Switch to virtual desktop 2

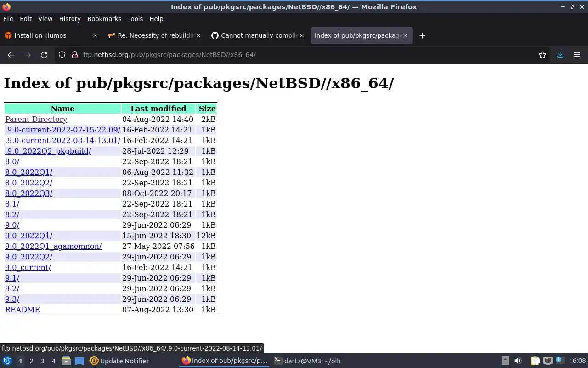pyautogui.click(x=31, y=361)
